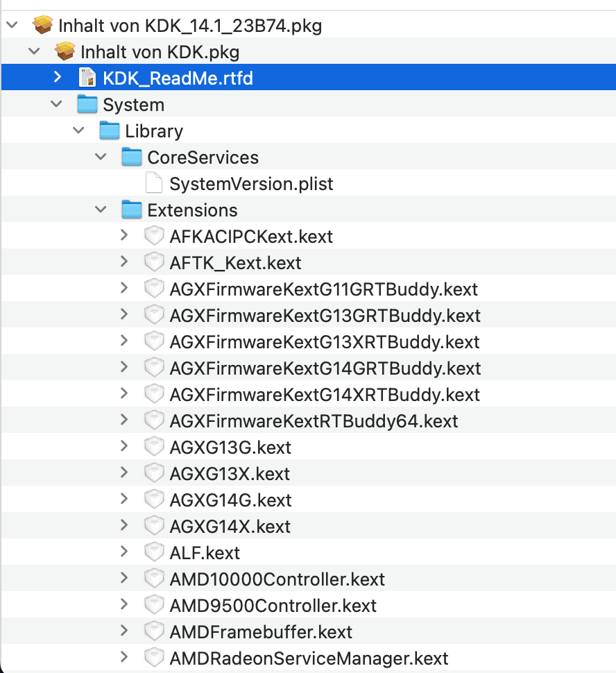Click the AGXG13G.kext kext icon

(154, 447)
